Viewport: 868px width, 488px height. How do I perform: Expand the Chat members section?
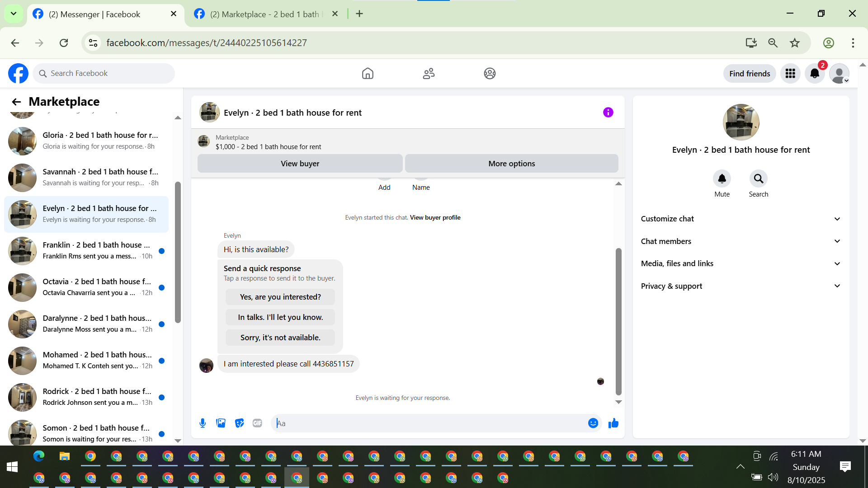click(741, 241)
